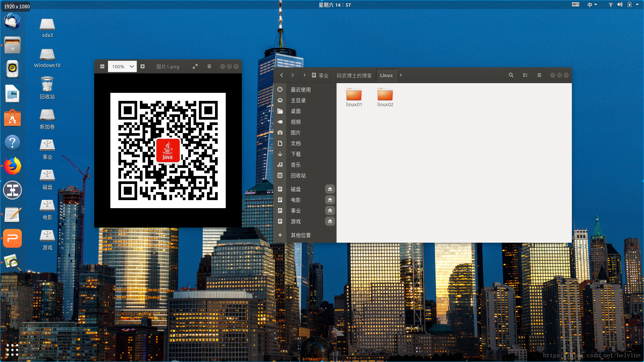Open the image viewer hamburger menu
Screen dimensions: 644x362
pos(209,66)
